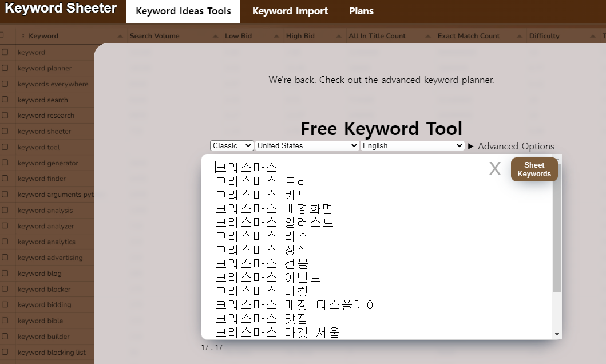Check the box for 'keyword blog'
This screenshot has height=364, width=606.
tap(5, 273)
